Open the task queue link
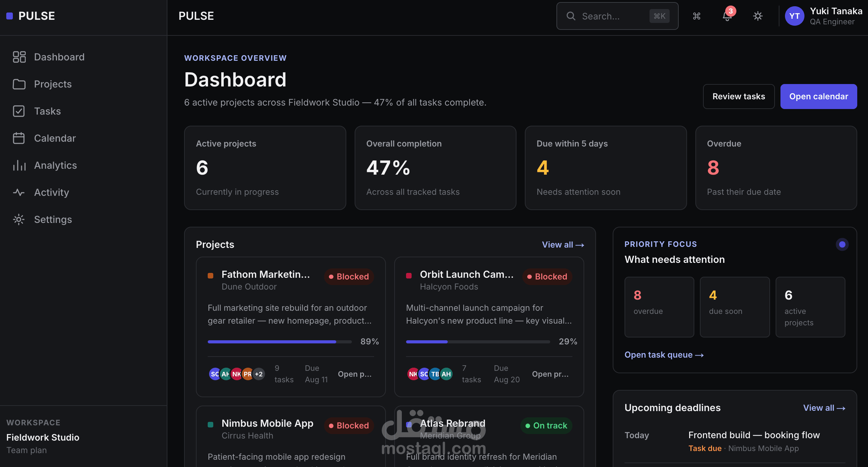The width and height of the screenshot is (868, 467). point(664,355)
